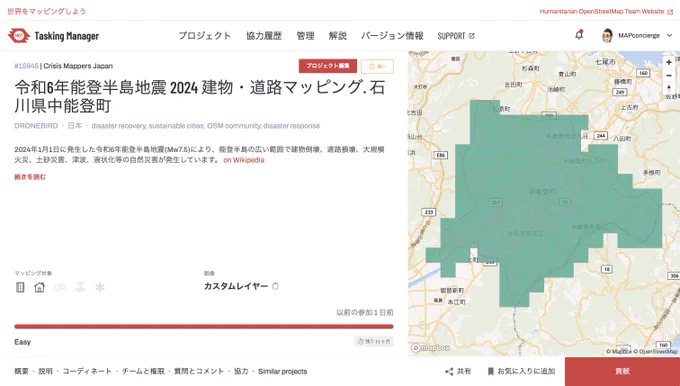Jump to Similar projects section
The height and width of the screenshot is (386, 680).
(282, 371)
